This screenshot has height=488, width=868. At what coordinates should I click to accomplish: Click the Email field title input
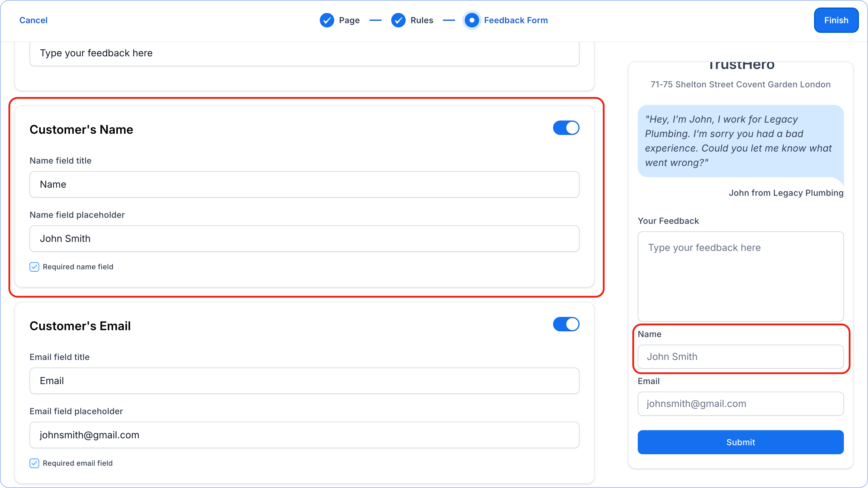(304, 381)
